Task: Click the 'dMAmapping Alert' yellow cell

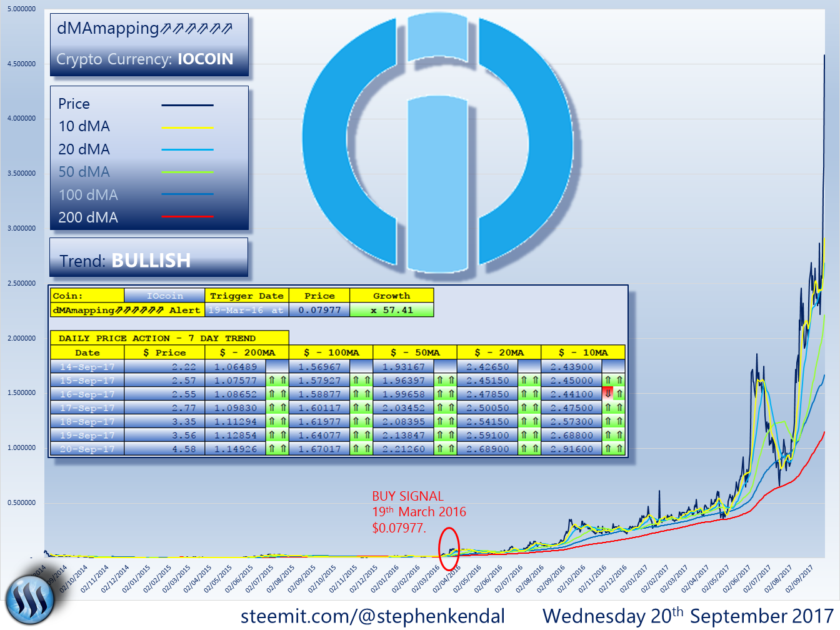Action: pos(127,310)
